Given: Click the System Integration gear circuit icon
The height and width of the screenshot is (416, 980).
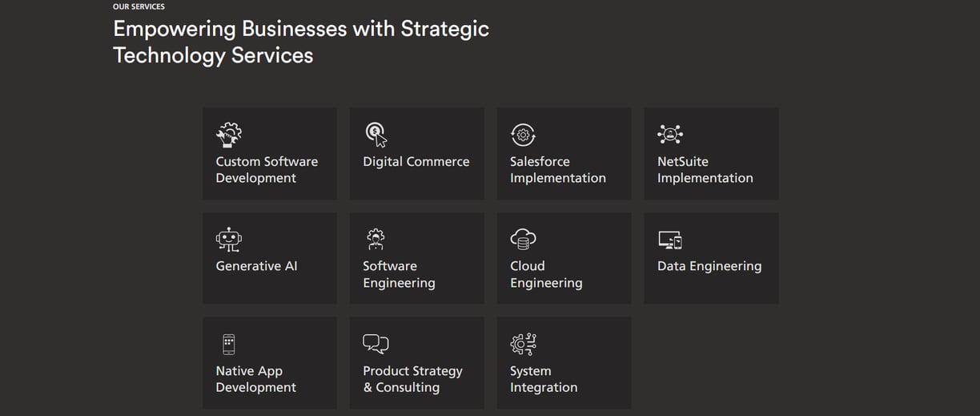Looking at the screenshot, I should 523,344.
